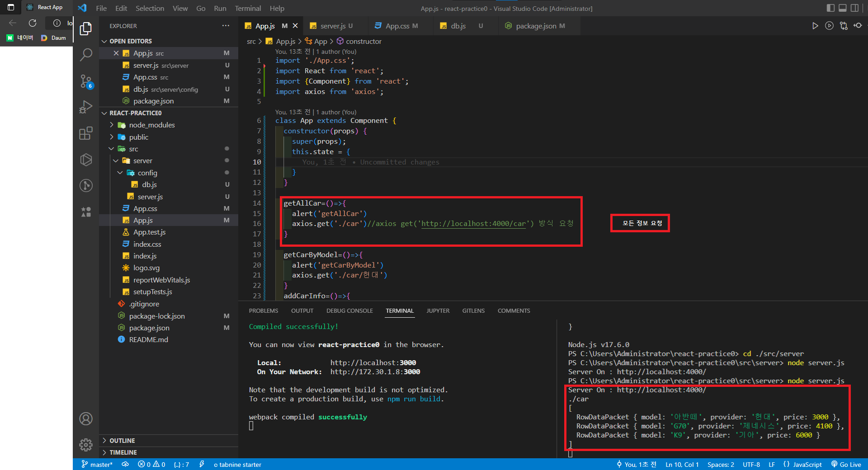This screenshot has width=868, height=470.
Task: Click the UTF-8 encoding status
Action: 751,465
